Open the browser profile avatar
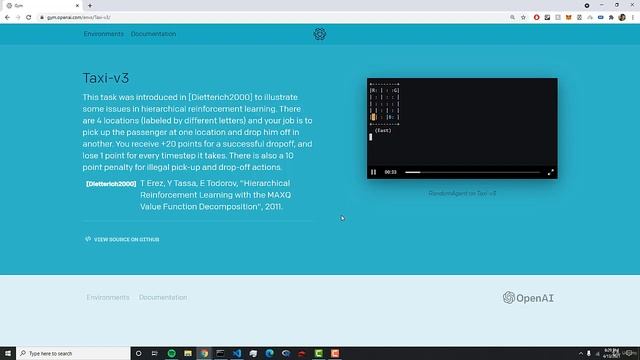Viewport: 640px width, 360px height. tap(622, 18)
